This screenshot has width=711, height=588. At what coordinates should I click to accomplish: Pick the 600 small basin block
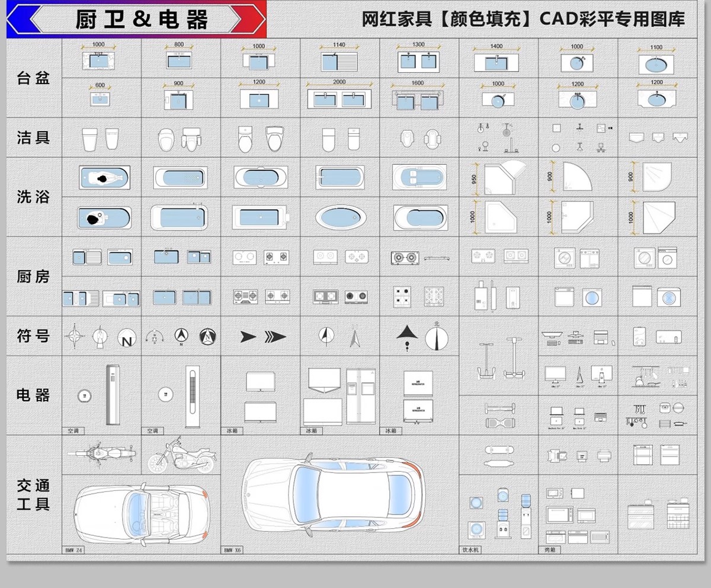tap(100, 98)
